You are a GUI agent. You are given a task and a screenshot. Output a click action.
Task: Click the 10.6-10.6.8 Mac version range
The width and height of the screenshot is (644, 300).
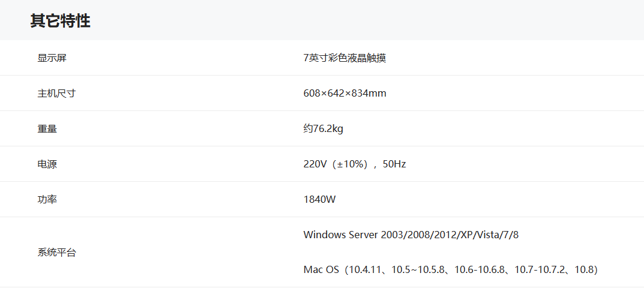coord(480,270)
